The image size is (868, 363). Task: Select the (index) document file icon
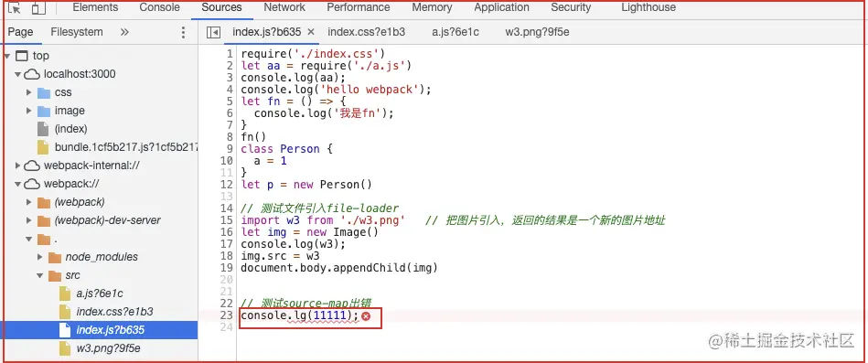coord(43,129)
